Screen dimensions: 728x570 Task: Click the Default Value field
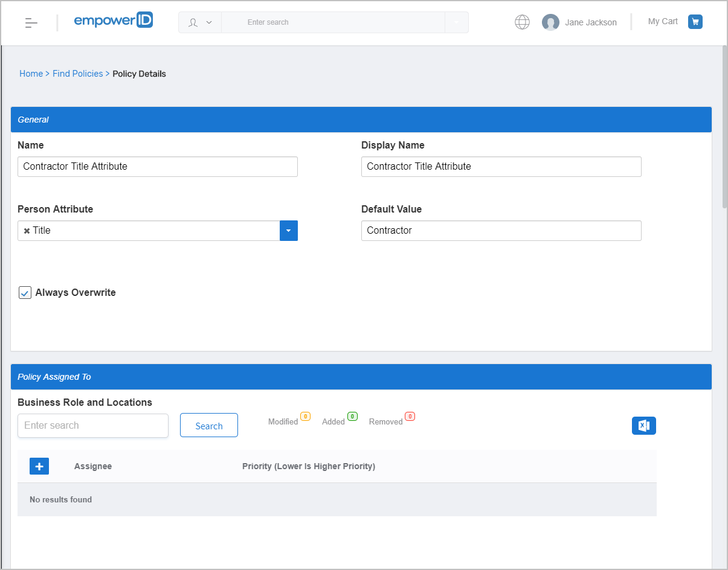pos(501,231)
